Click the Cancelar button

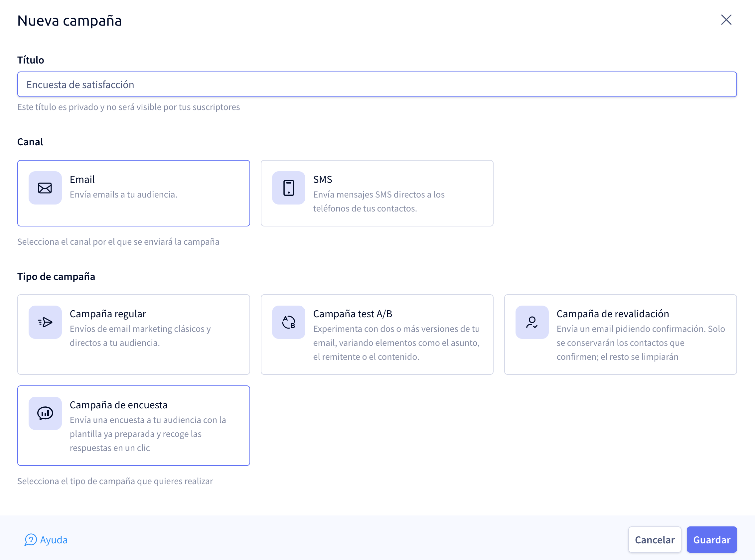[655, 540]
